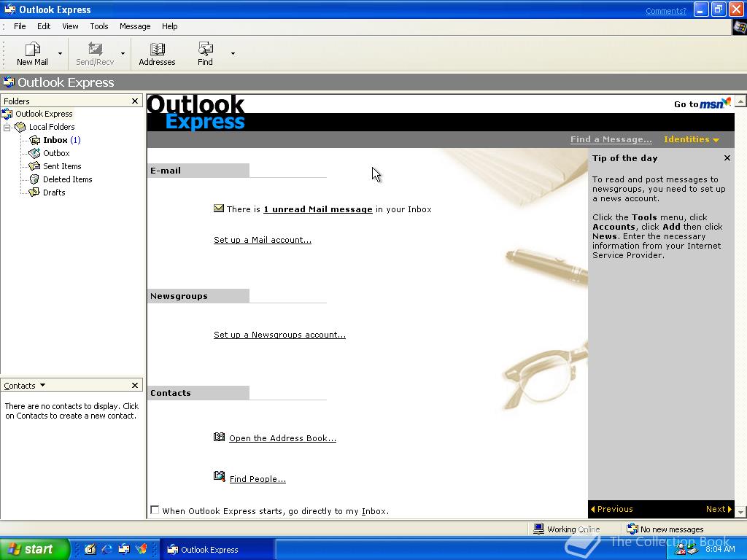Open the New Mail stationery dropdown arrow
747x560 pixels.
pos(60,53)
